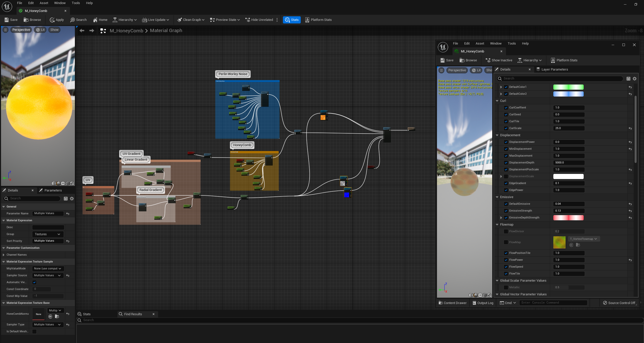Click the DefaultColor1 green color swatch
This screenshot has height=343, width=644.
[x=568, y=87]
